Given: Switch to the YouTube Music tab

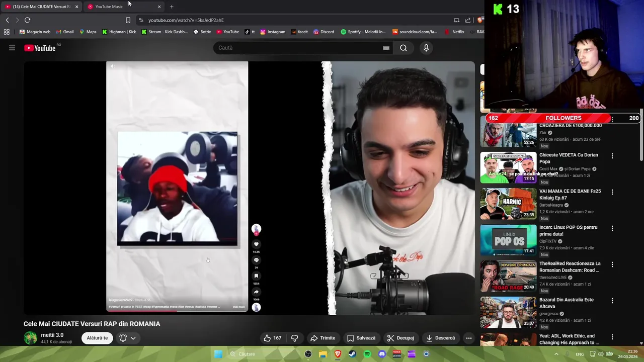Looking at the screenshot, I should [x=123, y=7].
